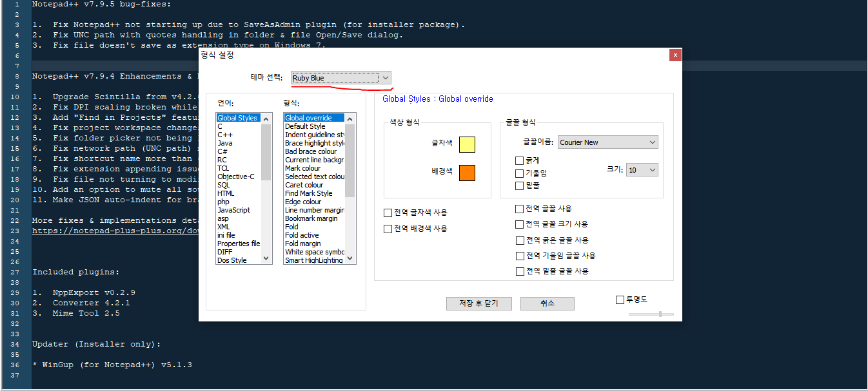Select Bookmark margin style
The height and width of the screenshot is (391, 868).
pyautogui.click(x=314, y=218)
